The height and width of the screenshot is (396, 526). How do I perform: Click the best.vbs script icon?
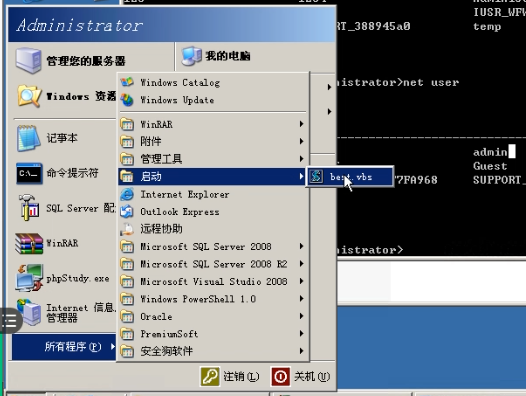[x=316, y=177]
